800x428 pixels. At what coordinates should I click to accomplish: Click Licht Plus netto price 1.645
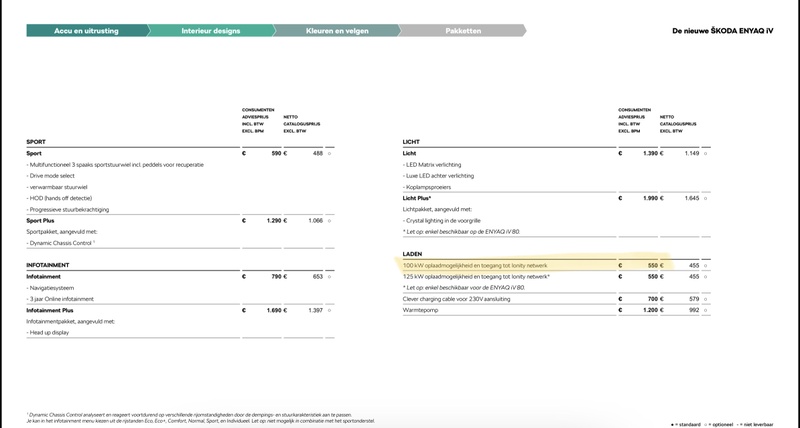692,198
